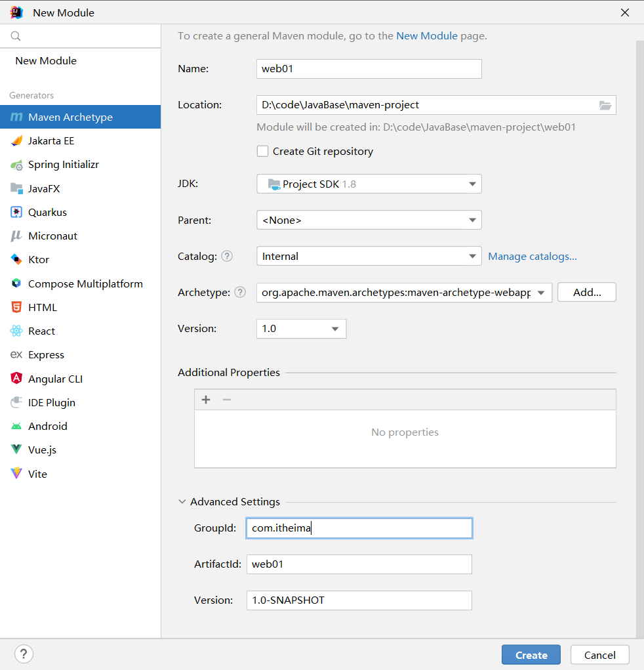Open the Catalog dropdown
Image resolution: width=644 pixels, height=670 pixels.
pyautogui.click(x=369, y=257)
